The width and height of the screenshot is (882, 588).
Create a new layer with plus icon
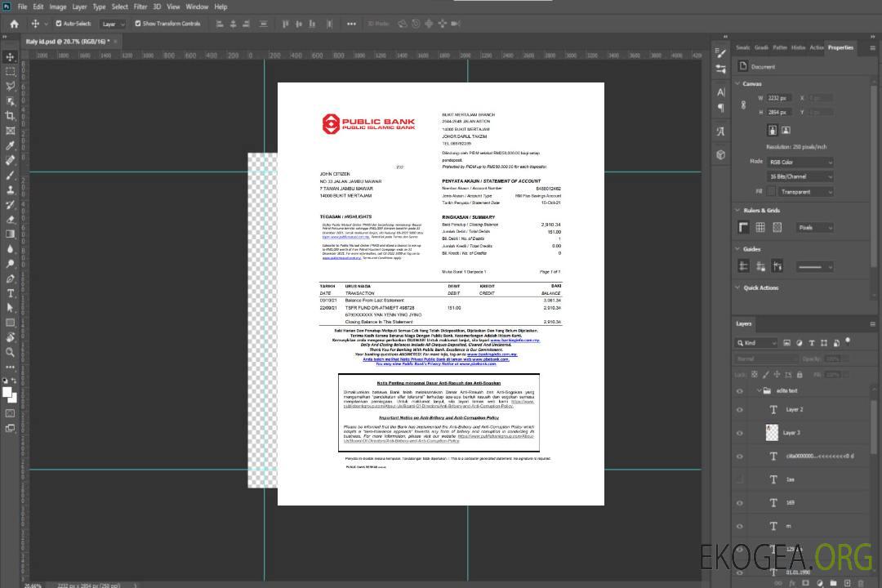[847, 583]
